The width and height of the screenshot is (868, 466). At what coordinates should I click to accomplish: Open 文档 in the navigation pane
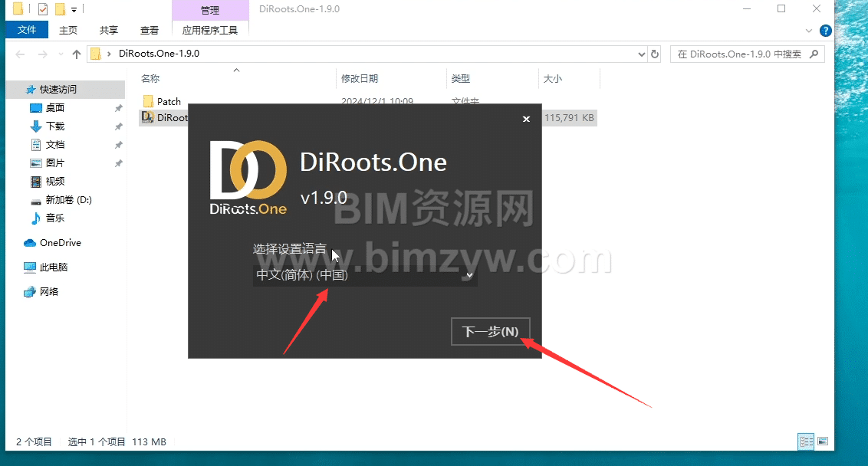click(54, 144)
